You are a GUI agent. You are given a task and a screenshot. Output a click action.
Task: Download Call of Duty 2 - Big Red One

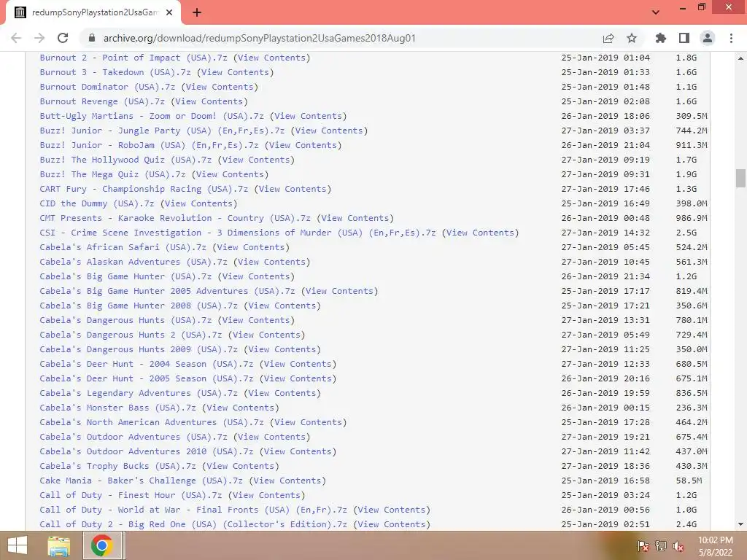pos(193,524)
